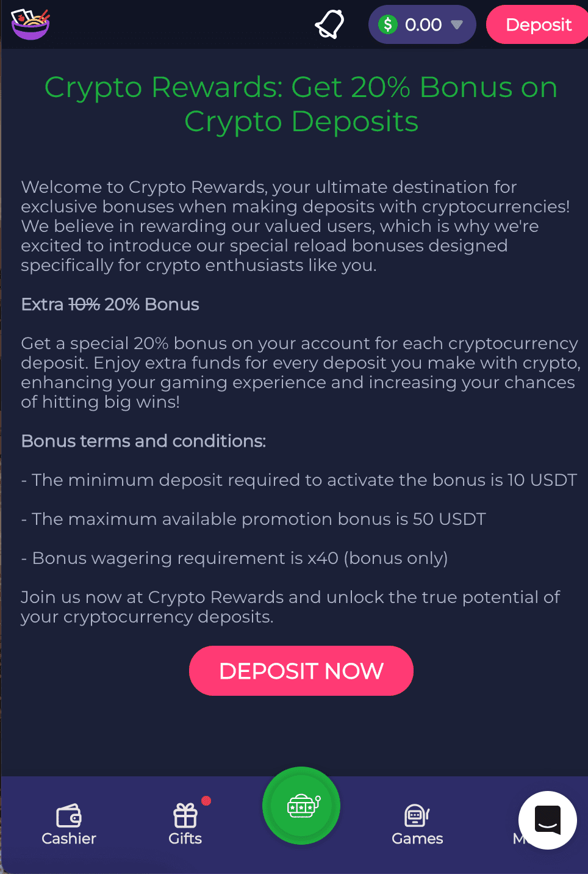Expand the balance dropdown arrow
This screenshot has height=874, width=588.
(456, 25)
